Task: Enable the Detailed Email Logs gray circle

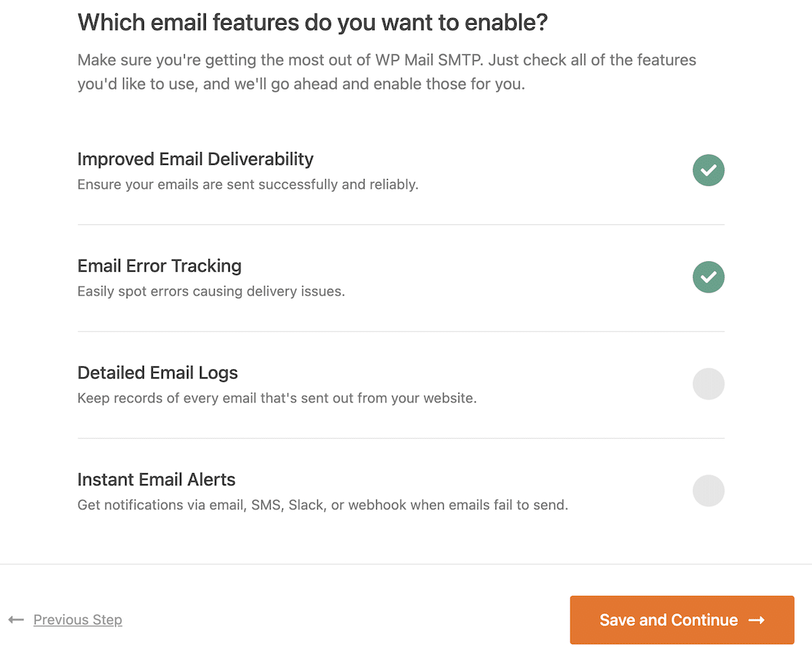Action: (709, 384)
